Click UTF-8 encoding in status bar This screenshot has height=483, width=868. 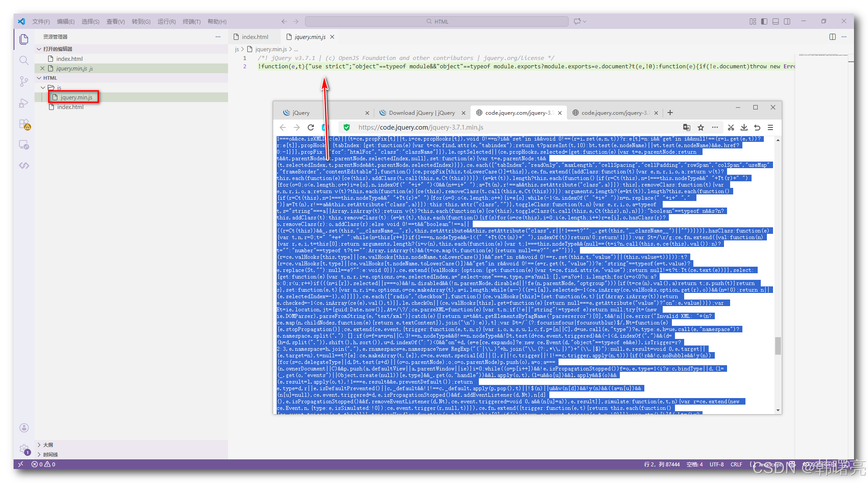[x=717, y=465]
